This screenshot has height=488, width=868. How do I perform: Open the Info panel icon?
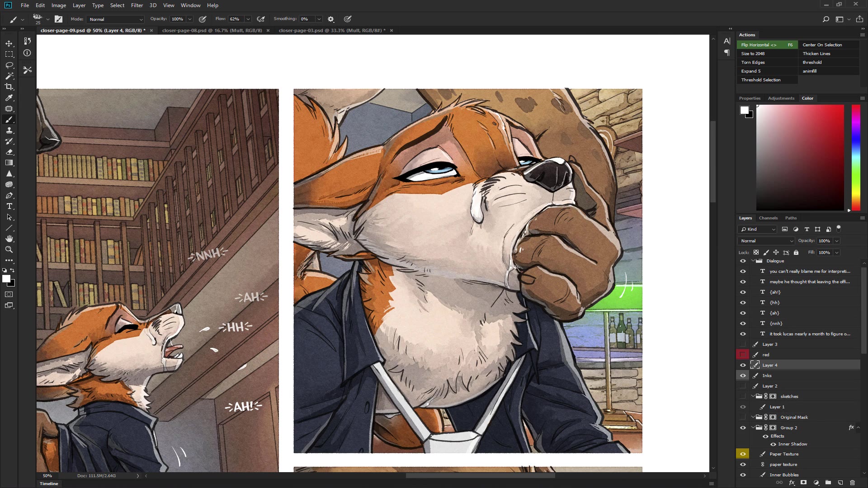pos(27,53)
